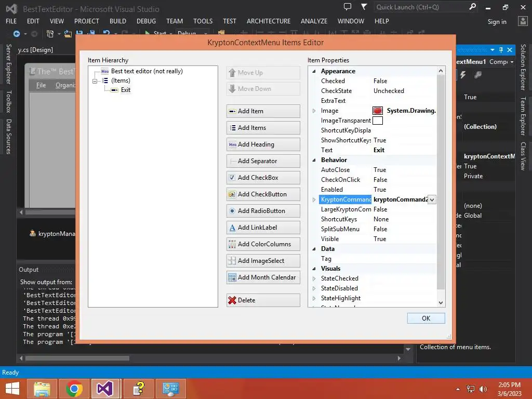Image resolution: width=532 pixels, height=399 pixels.
Task: Click the Add RadioButton button
Action: click(x=263, y=211)
